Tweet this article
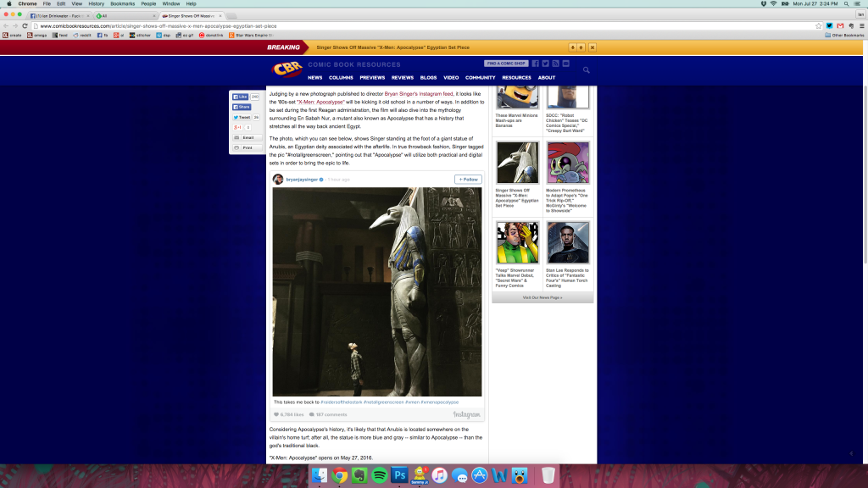 (242, 117)
